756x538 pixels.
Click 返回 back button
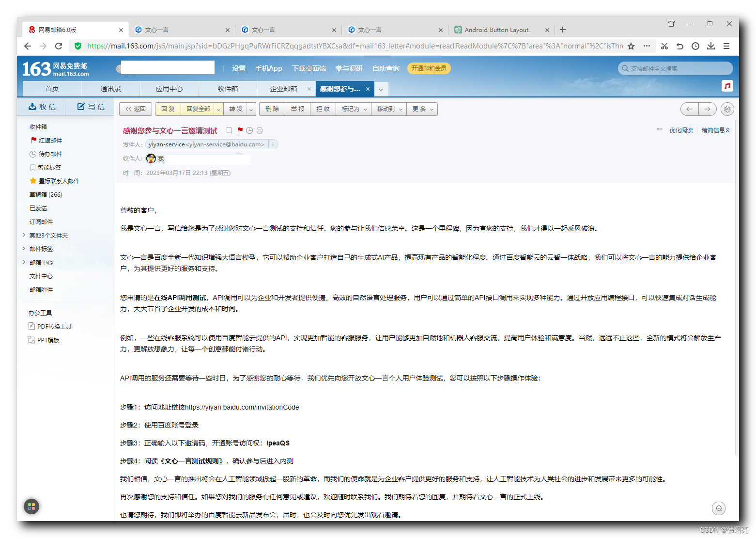coord(136,109)
